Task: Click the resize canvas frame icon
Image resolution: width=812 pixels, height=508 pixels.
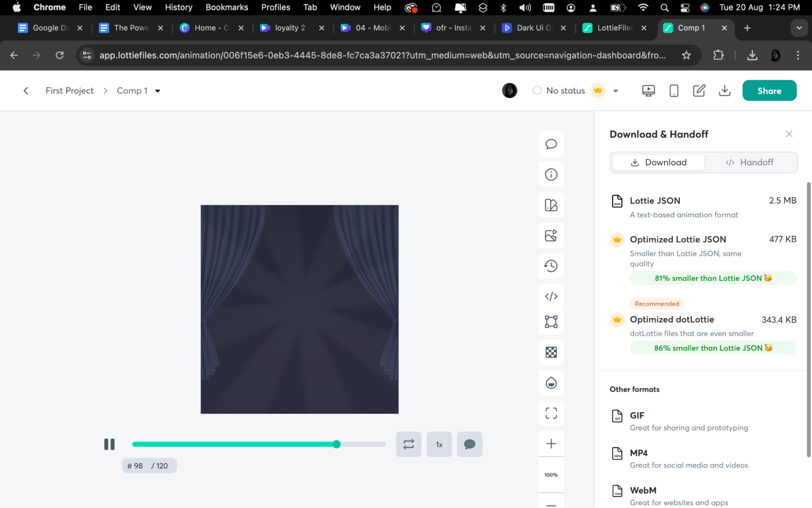Action: point(551,321)
